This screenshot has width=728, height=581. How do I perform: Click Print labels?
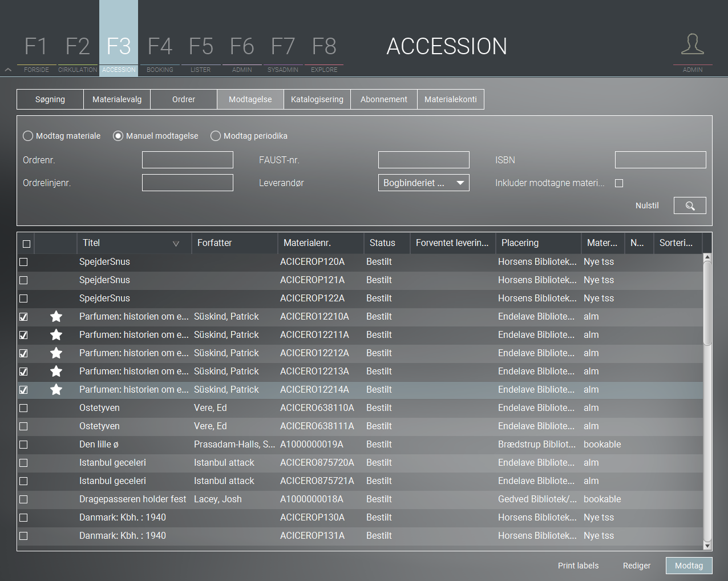(x=579, y=566)
